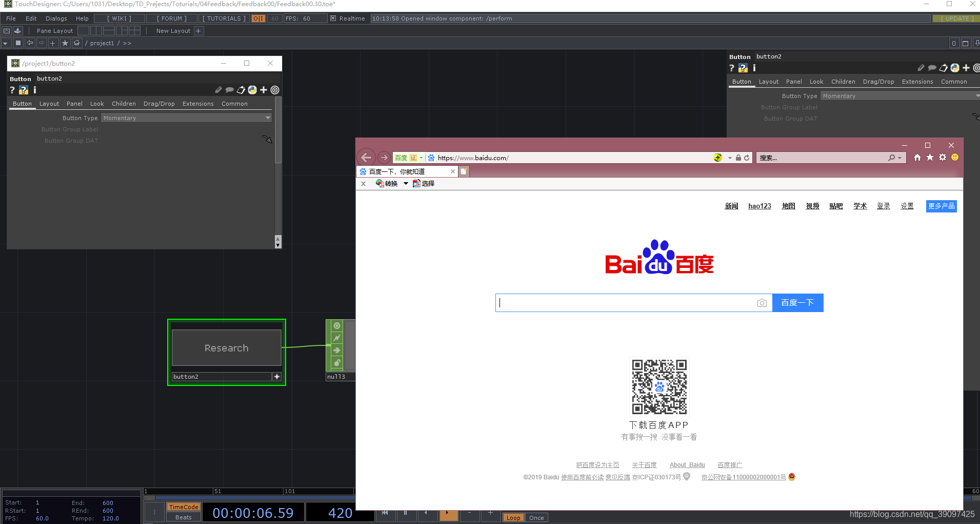The height and width of the screenshot is (524, 980).
Task: Click the home icon in the path bar
Action: [x=76, y=43]
